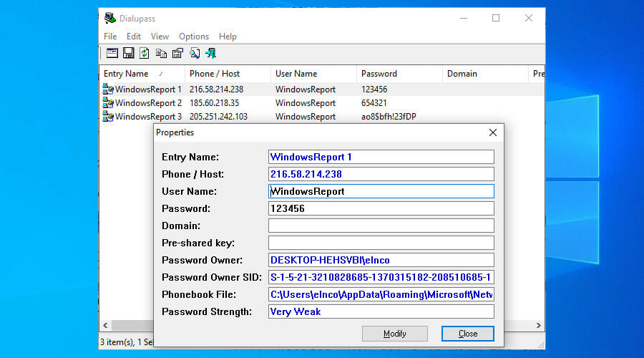This screenshot has height=358, width=644.
Task: Sort by Password column header
Action: (x=399, y=74)
